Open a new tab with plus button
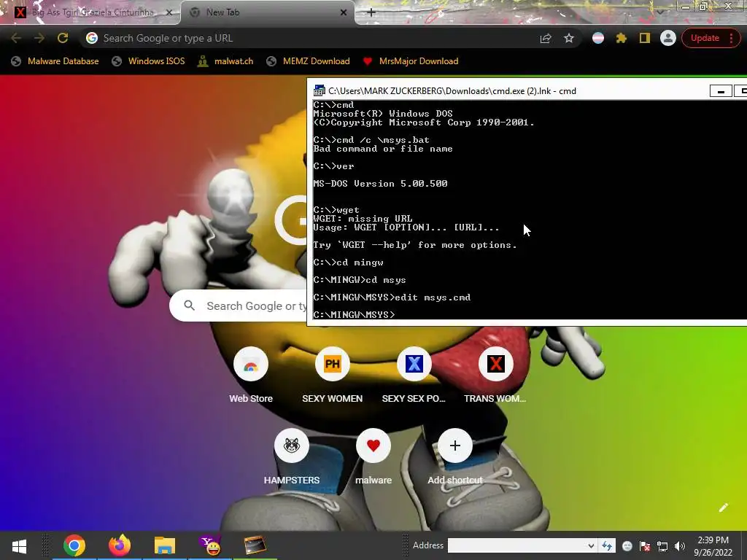 tap(371, 12)
